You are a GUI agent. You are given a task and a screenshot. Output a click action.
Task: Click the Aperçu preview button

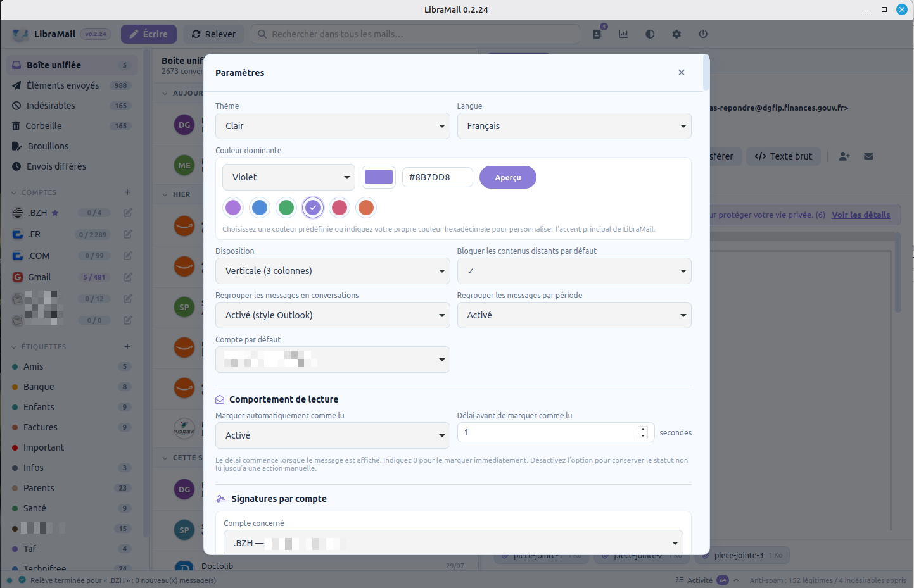point(508,177)
